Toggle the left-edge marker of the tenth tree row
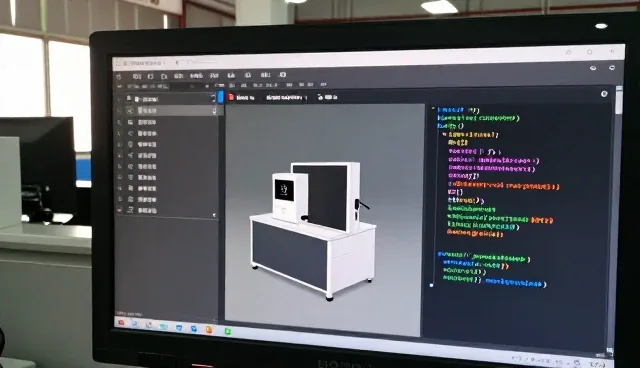This screenshot has width=640, height=368. [x=119, y=200]
